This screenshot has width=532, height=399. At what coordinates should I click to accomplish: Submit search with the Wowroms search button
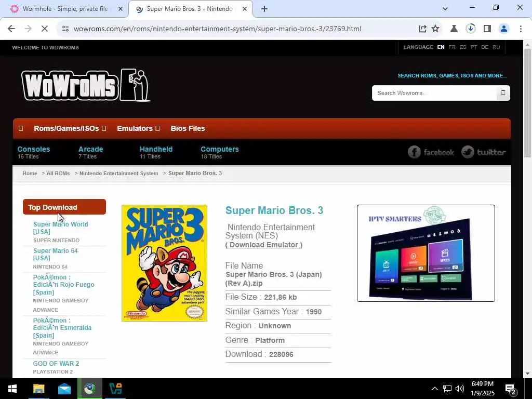pyautogui.click(x=503, y=93)
